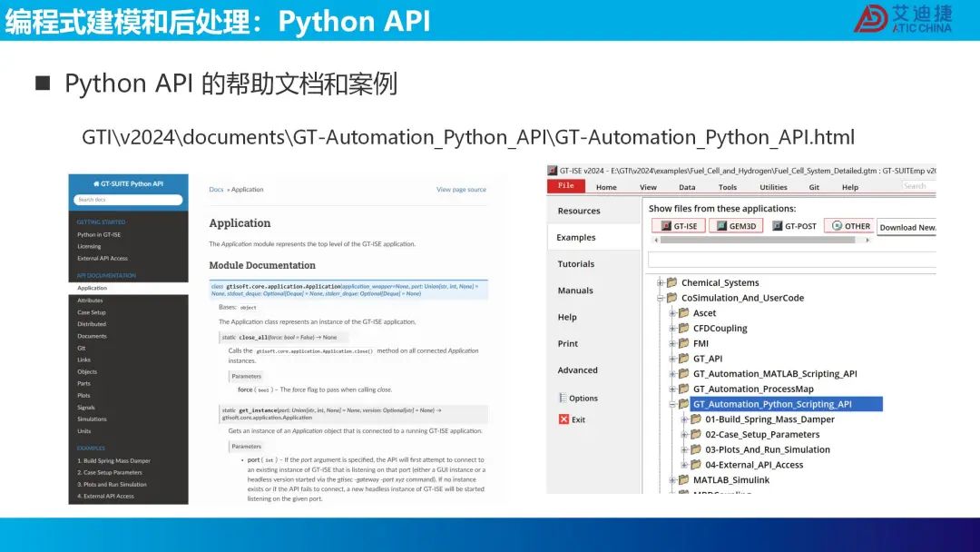
Task: Open example 1. Build Spring Mass Damper
Action: pos(113,460)
